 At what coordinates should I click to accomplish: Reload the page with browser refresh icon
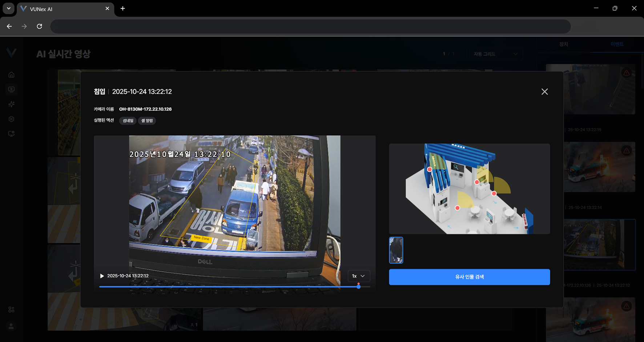(x=39, y=26)
